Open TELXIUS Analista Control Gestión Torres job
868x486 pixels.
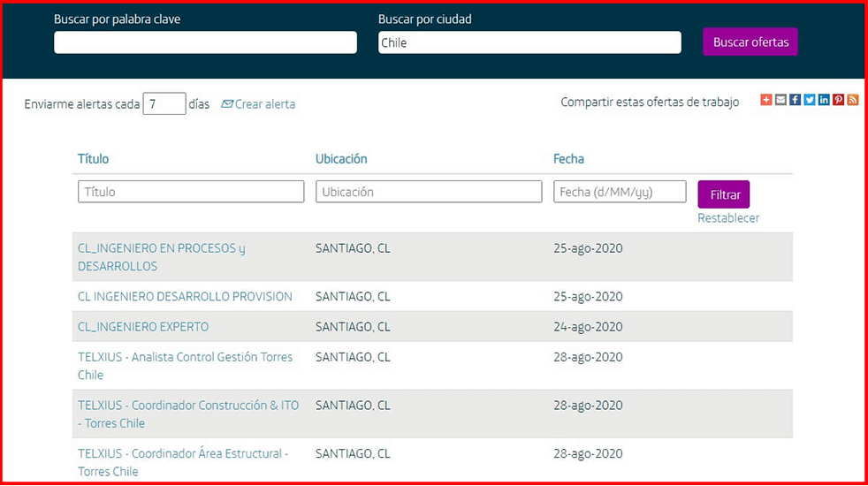185,366
